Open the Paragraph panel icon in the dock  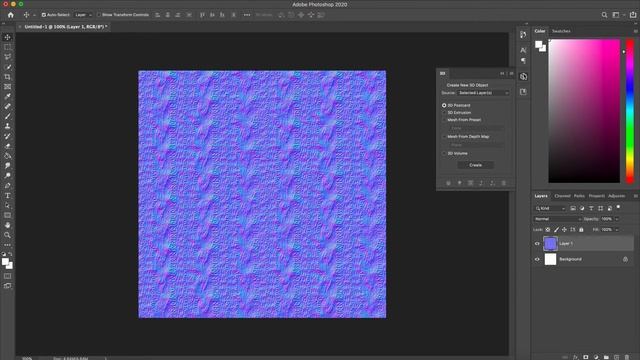click(523, 61)
